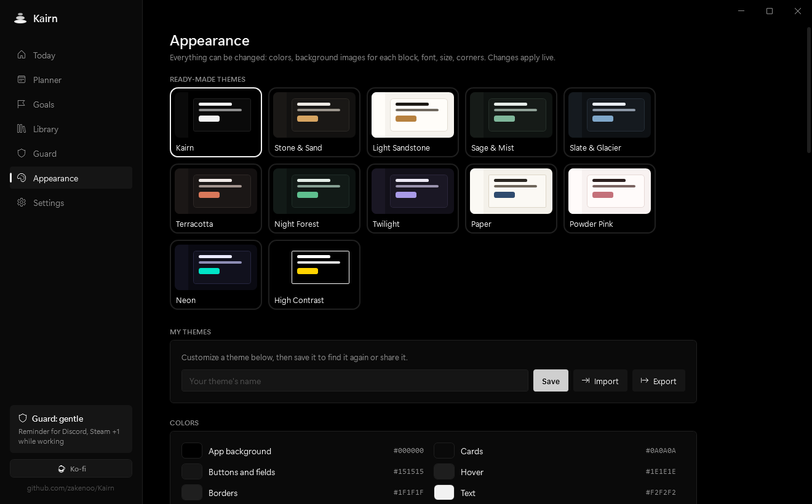812x504 pixels.
Task: Choose the Light Sandstone theme
Action: 413,122
